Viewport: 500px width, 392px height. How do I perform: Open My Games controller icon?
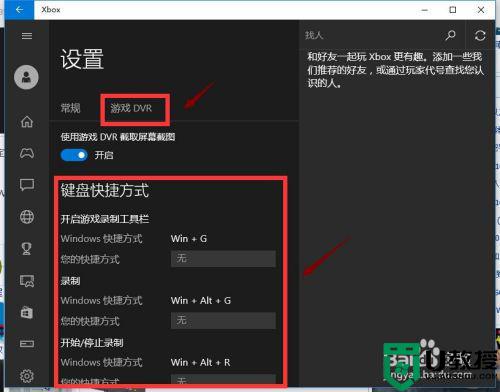(x=27, y=153)
